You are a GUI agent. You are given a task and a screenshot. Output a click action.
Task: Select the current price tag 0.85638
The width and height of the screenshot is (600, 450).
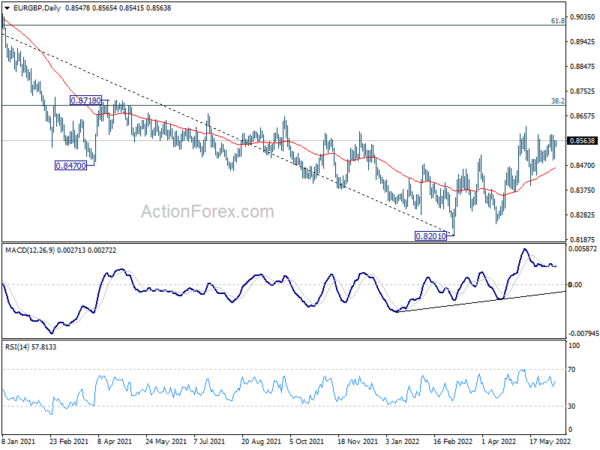[582, 141]
